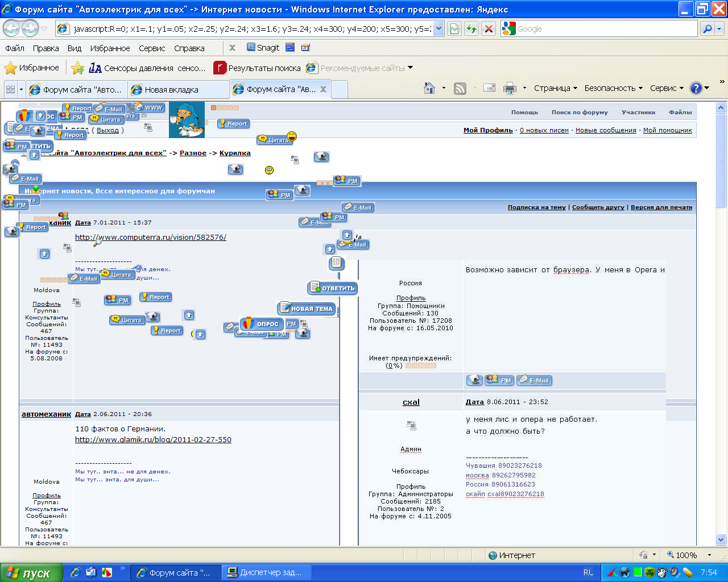
Task: Click the page scrollbar down arrow
Action: tap(721, 539)
